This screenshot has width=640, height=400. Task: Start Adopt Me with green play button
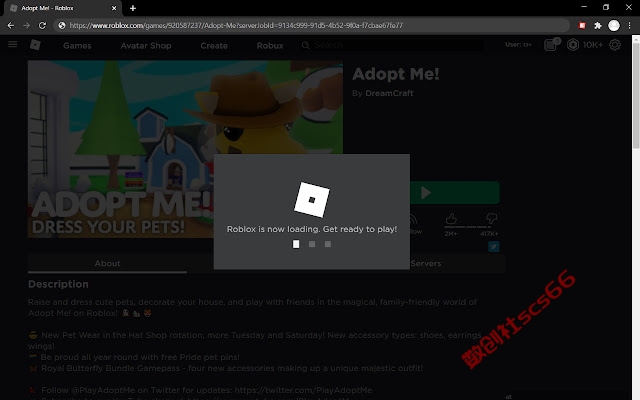[454, 193]
